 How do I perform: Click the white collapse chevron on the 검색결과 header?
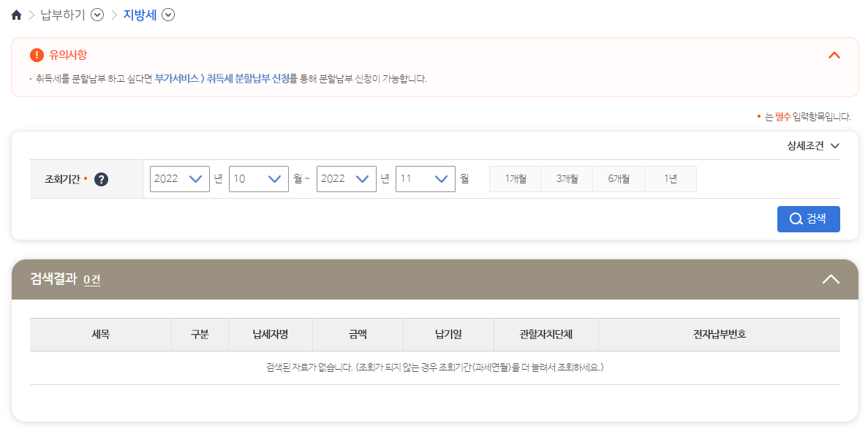tap(830, 278)
